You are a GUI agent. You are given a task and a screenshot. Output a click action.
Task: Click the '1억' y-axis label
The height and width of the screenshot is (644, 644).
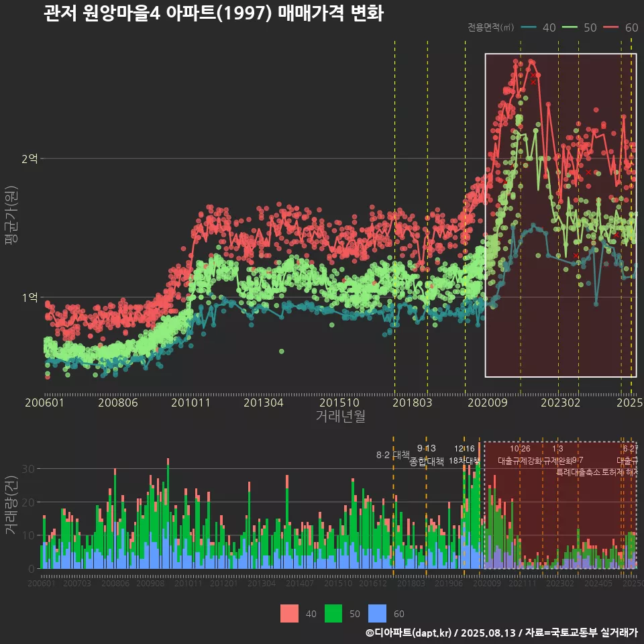point(30,297)
